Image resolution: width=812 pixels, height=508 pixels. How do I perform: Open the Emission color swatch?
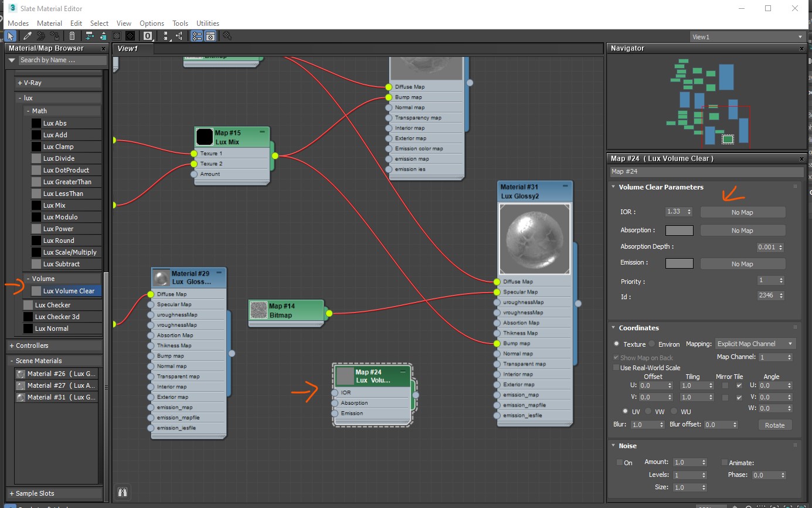pos(680,263)
